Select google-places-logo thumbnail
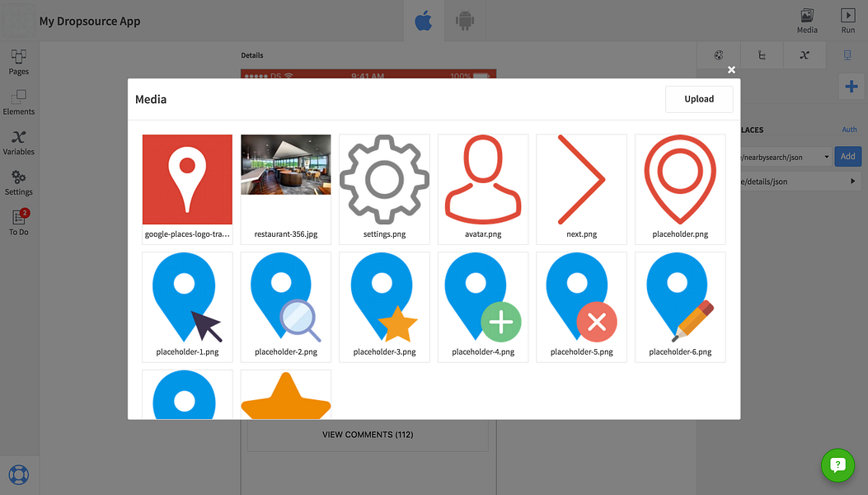The width and height of the screenshot is (868, 495). [187, 189]
